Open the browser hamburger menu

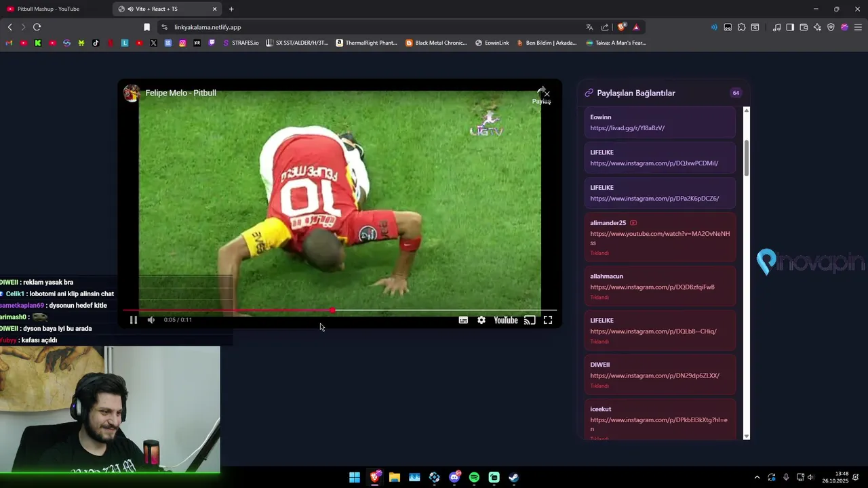click(858, 27)
